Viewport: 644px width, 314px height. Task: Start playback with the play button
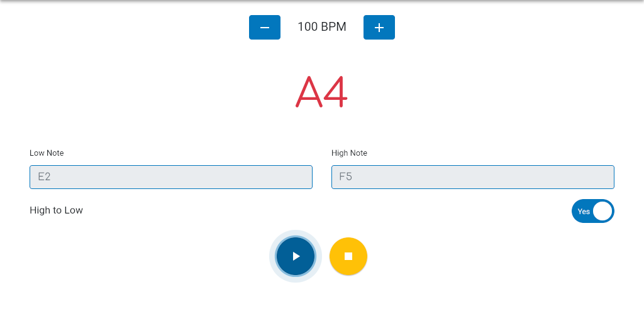pos(296,256)
